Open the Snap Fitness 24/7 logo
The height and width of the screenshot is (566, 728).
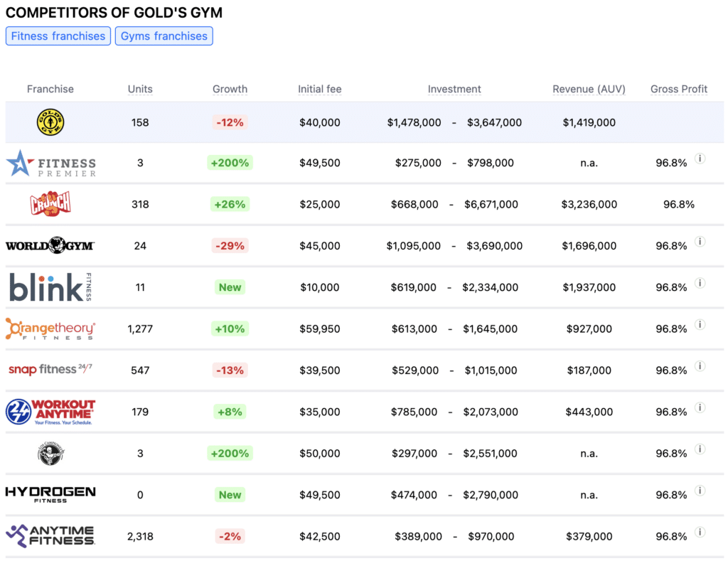50,370
